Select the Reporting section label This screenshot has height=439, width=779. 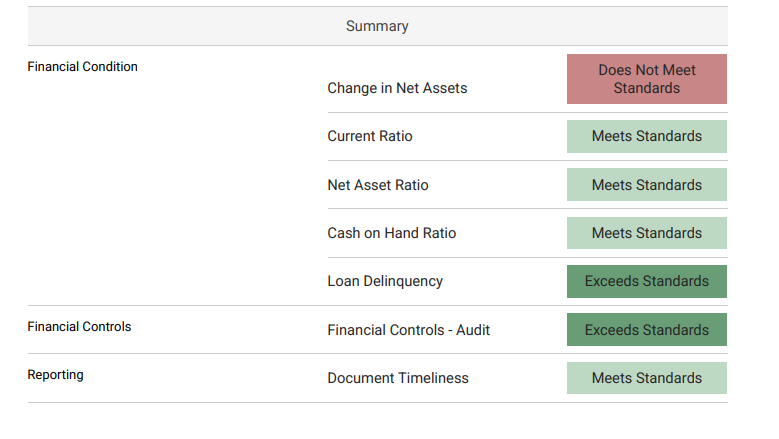[x=56, y=375]
